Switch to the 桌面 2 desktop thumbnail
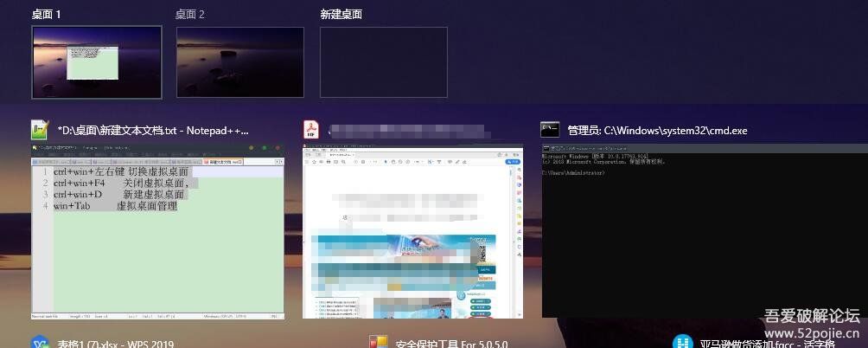Viewport: 868px width, 348px height. (240, 62)
